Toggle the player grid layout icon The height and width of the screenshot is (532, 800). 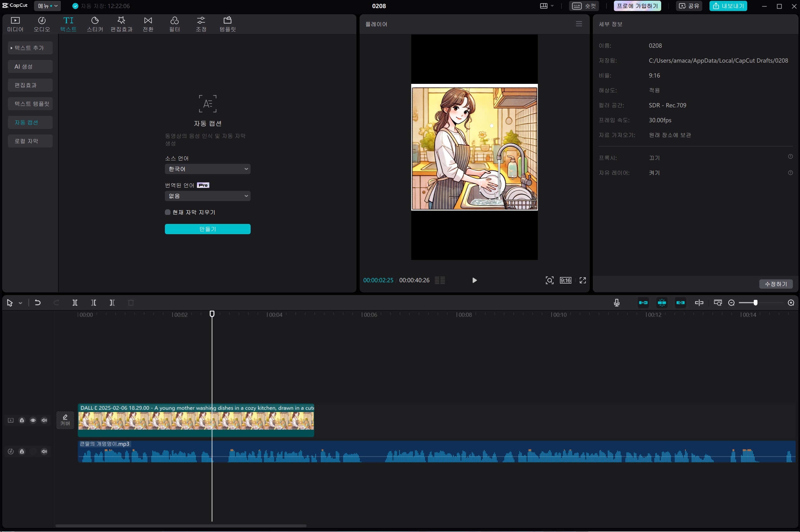tap(440, 280)
